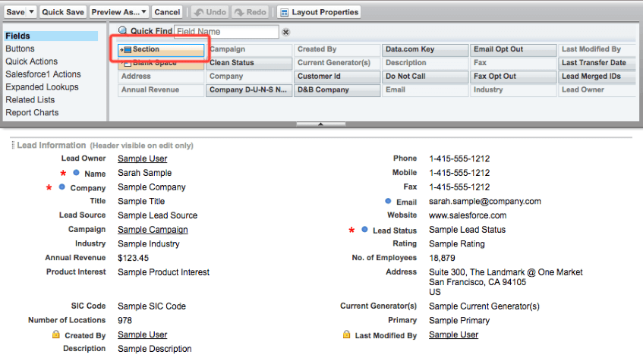Screen dimensions: 643x364
Task: Click the Layout Properties button
Action: (x=318, y=12)
